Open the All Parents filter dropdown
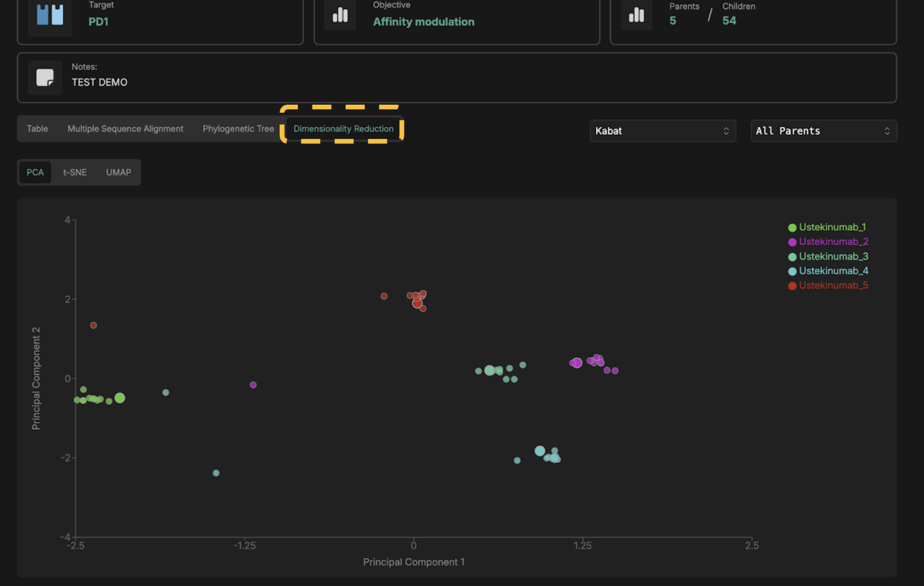This screenshot has height=586, width=924. point(823,131)
